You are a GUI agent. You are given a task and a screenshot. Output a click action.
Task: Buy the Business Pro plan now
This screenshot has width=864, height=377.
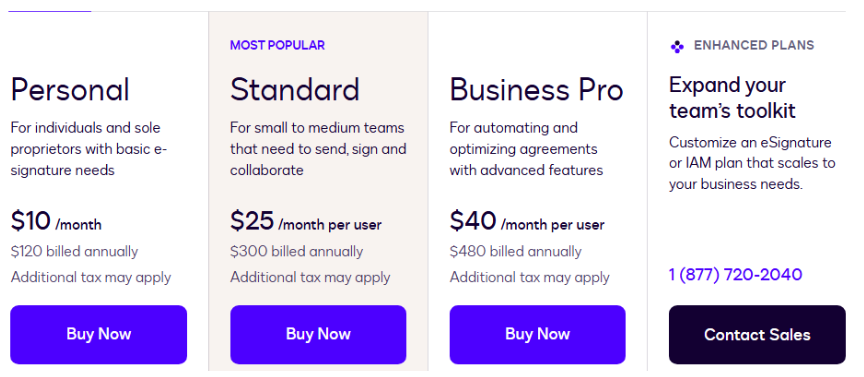click(x=537, y=335)
